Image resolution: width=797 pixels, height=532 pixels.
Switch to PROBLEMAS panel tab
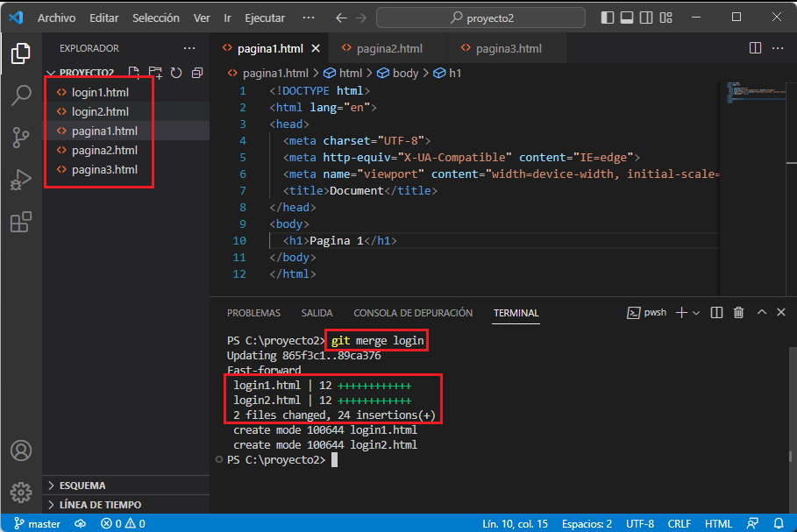(x=253, y=313)
